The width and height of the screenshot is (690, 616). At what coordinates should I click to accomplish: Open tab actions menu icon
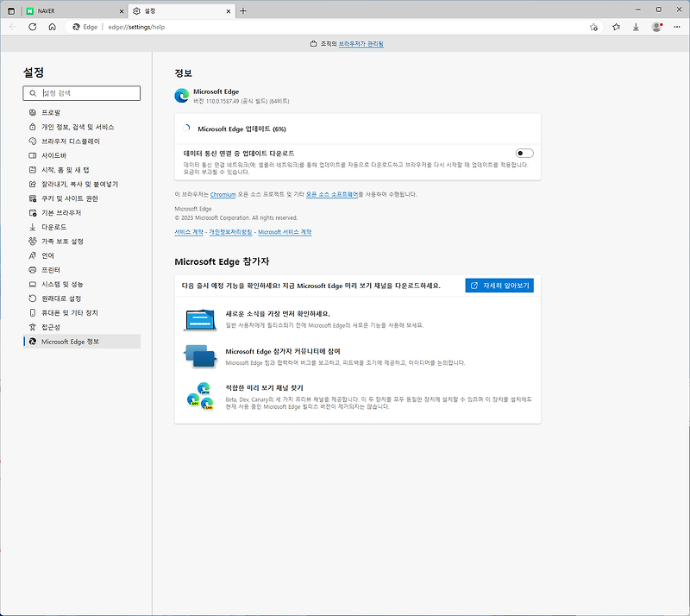(x=11, y=11)
